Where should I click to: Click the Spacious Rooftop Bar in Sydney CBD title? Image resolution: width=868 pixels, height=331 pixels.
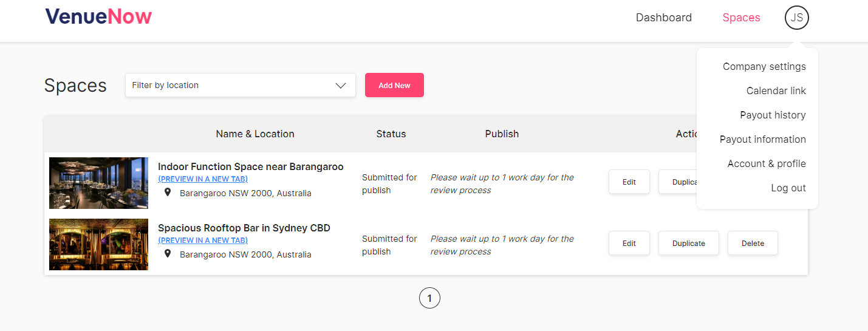click(244, 228)
